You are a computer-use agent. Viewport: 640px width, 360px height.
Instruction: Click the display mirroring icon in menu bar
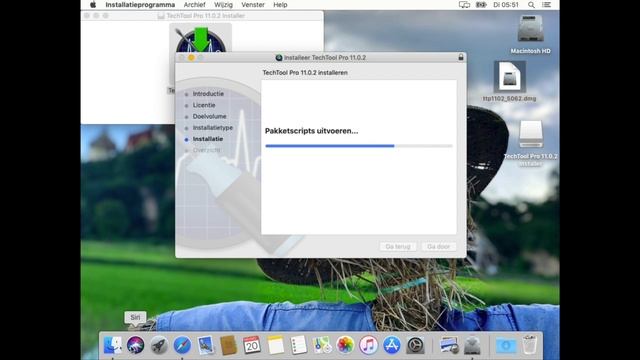pos(464,5)
